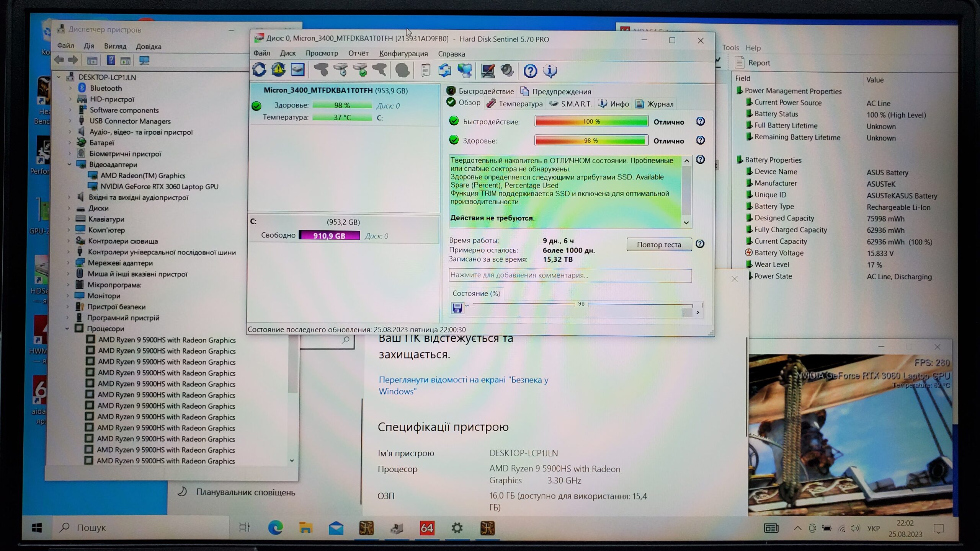Click the refresh disk status icon
The width and height of the screenshot is (980, 551).
click(x=259, y=70)
